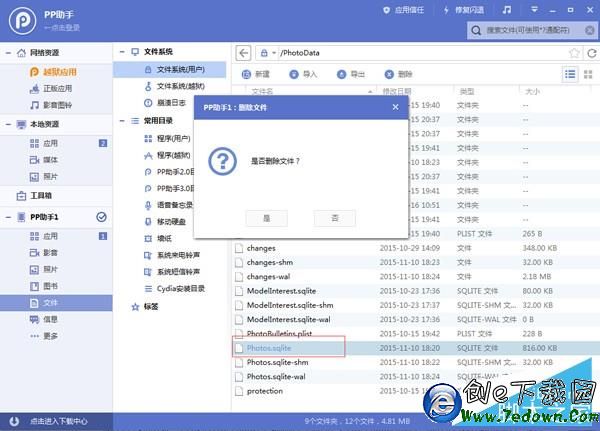
Task: Select 文件系统(越狱)
Action: click(175, 86)
